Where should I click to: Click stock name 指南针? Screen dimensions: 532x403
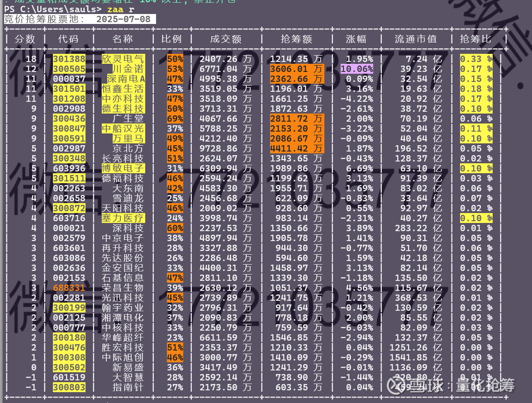pos(128,387)
